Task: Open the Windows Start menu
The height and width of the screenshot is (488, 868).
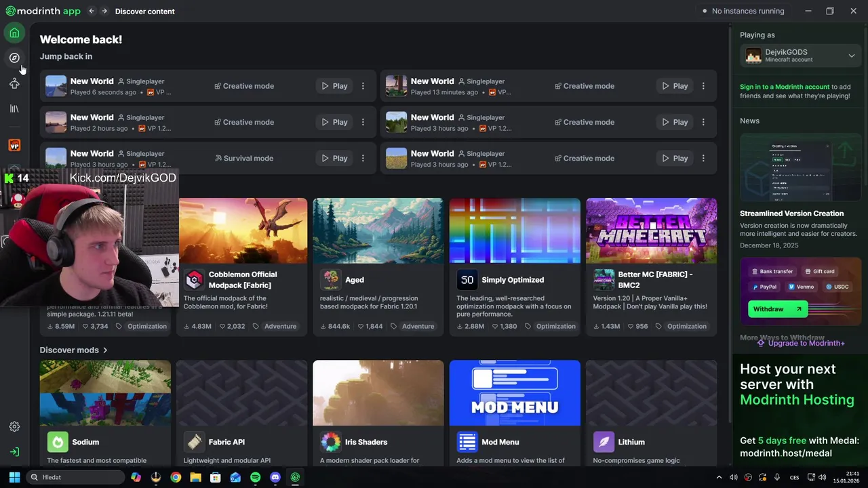Action: point(14,477)
